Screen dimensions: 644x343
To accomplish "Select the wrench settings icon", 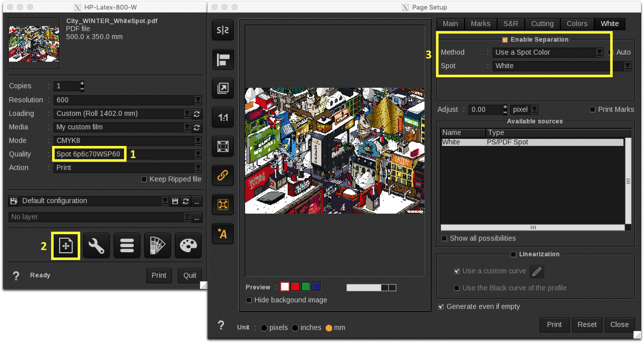I will click(96, 245).
